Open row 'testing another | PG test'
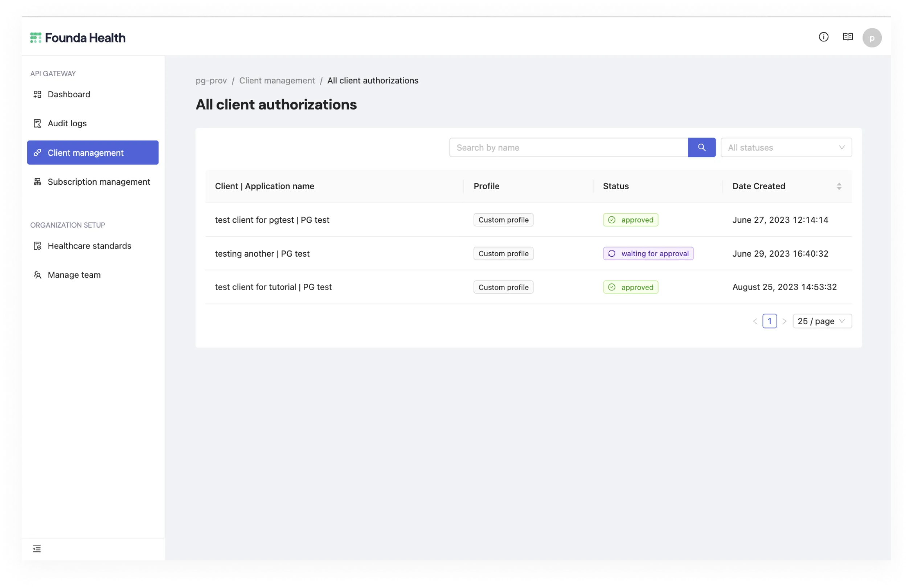The height and width of the screenshot is (588, 913). (x=528, y=253)
